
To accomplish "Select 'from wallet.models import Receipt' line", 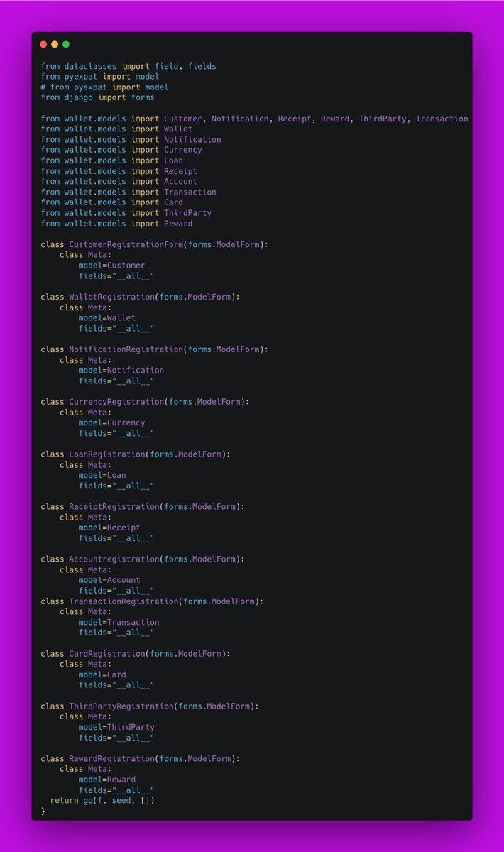I will (119, 171).
